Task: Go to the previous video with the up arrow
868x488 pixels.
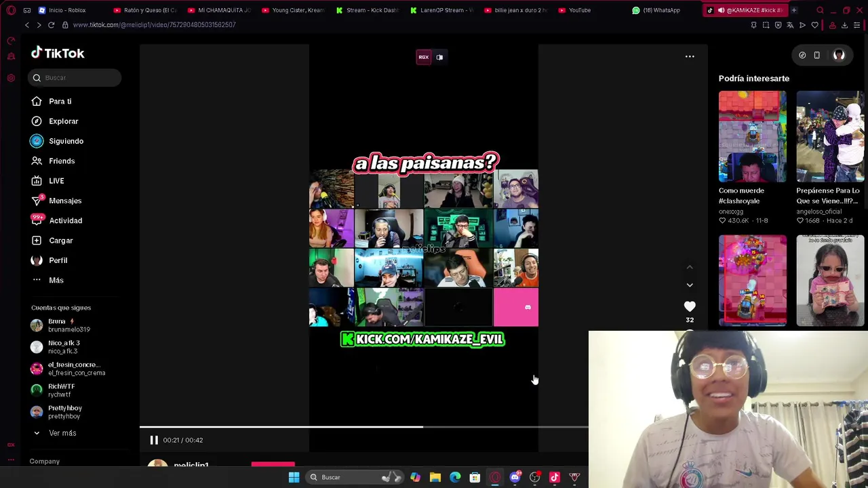Action: click(690, 268)
